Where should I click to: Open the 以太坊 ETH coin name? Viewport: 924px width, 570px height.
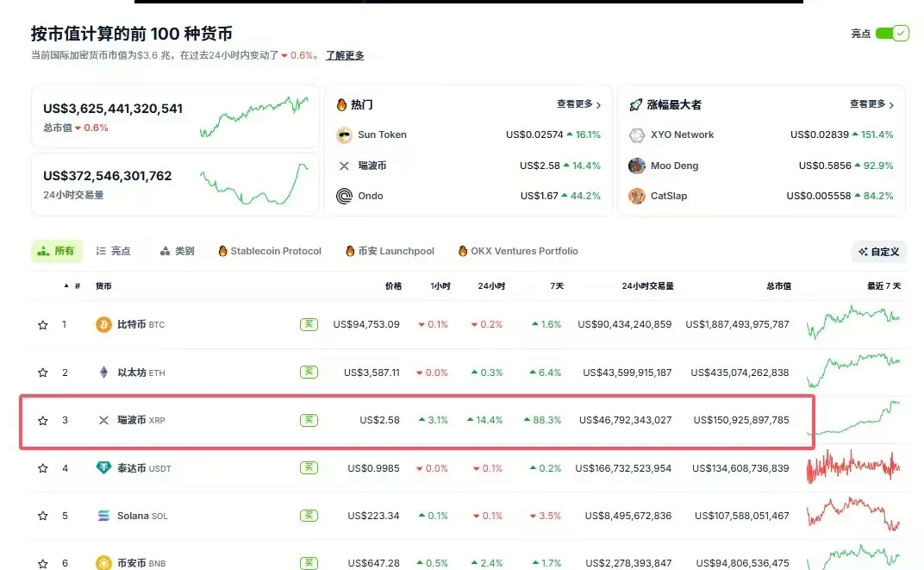140,373
